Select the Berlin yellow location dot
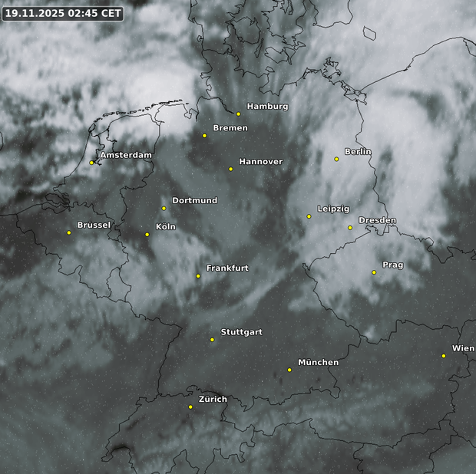Image resolution: width=476 pixels, height=474 pixels. [336, 160]
